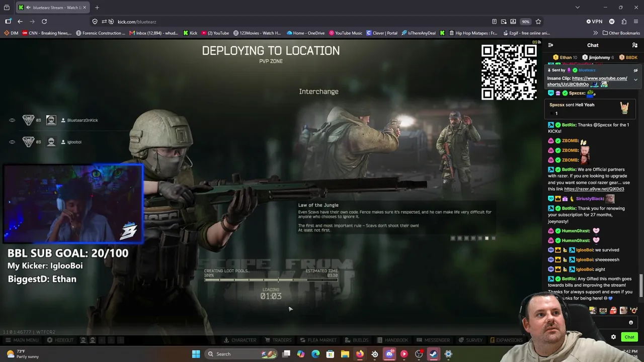Bookmark this page with the star
Viewport: 644px width, 362px height.
click(538, 22)
